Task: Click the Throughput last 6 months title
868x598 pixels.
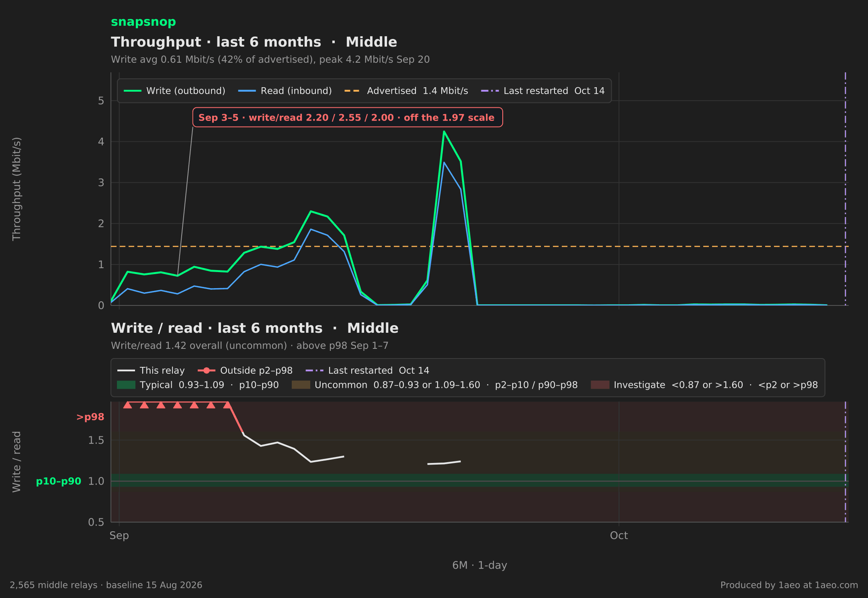Action: pos(254,42)
